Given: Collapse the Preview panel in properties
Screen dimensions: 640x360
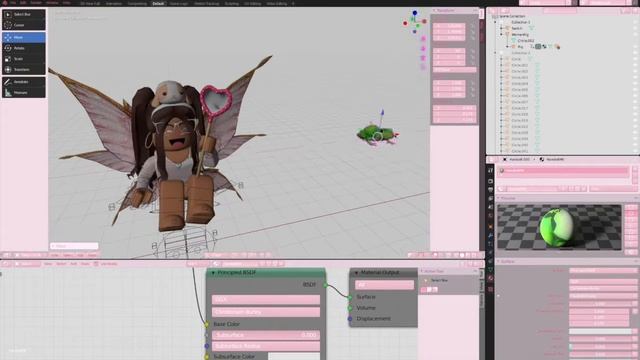Looking at the screenshot, I should pos(498,198).
